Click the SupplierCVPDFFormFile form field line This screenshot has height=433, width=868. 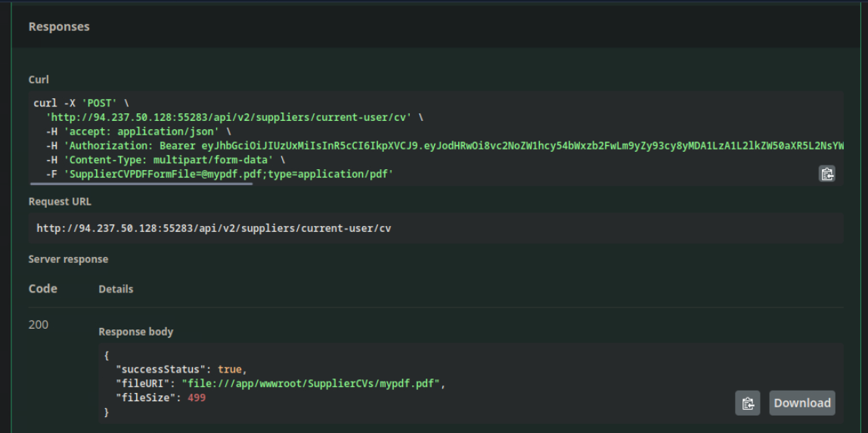click(x=219, y=175)
